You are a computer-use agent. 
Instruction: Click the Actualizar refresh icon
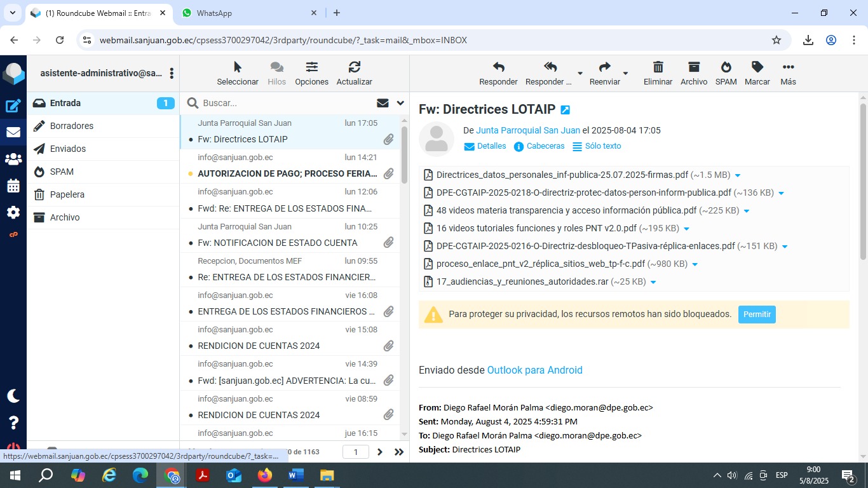pyautogui.click(x=354, y=68)
